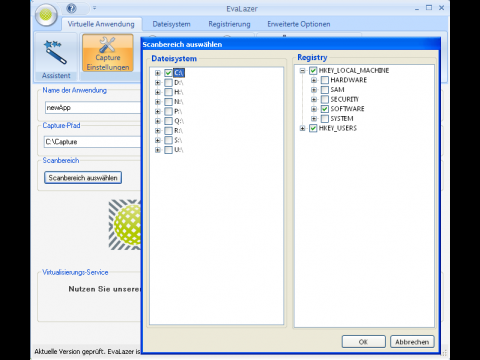Expand the N:\ drive tree node
480x360 pixels.
pos(158,102)
